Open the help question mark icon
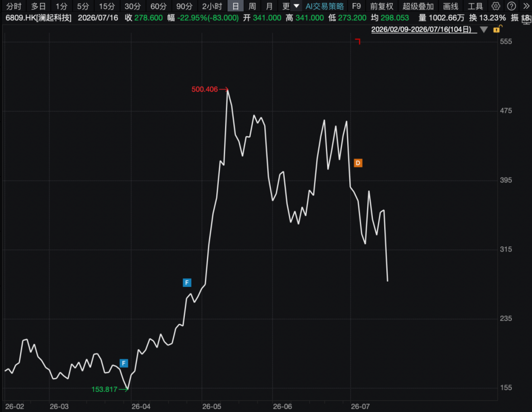This screenshot has height=412, width=532. (511, 6)
